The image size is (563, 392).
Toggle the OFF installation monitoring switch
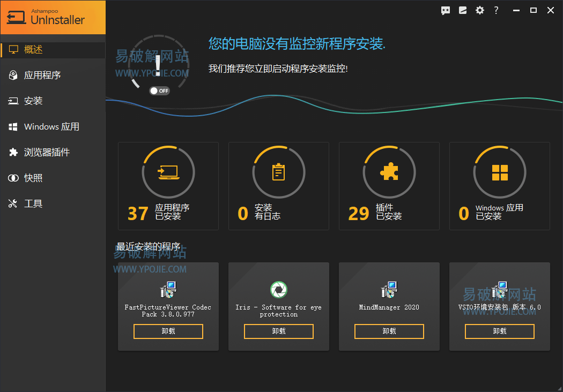(159, 91)
